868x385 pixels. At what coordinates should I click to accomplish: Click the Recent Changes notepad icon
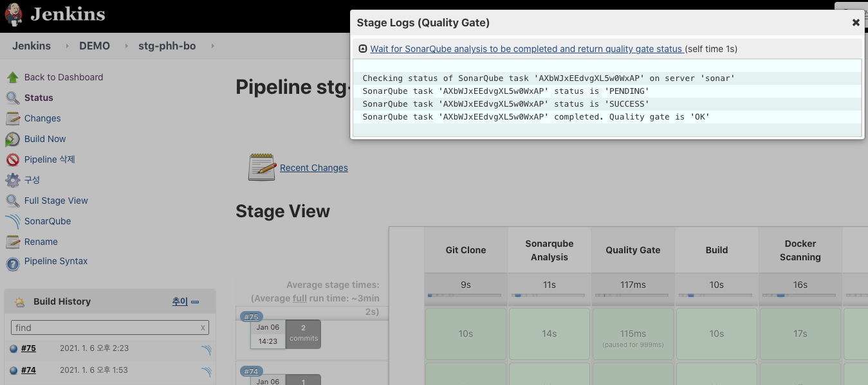262,167
